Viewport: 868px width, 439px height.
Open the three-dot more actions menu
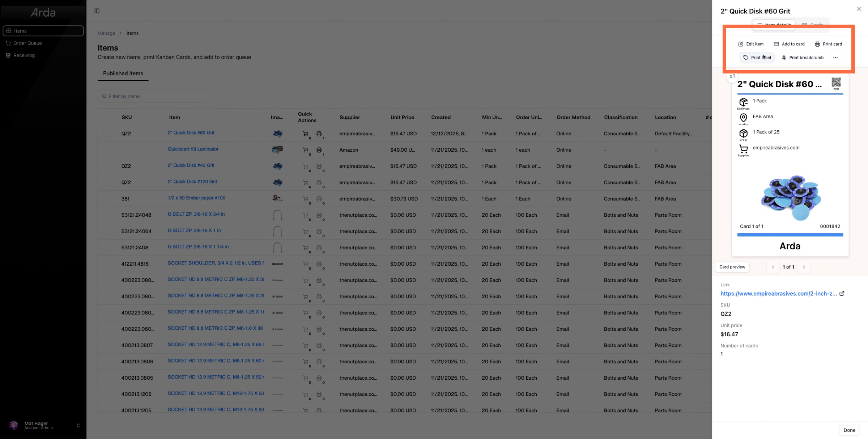click(x=835, y=58)
